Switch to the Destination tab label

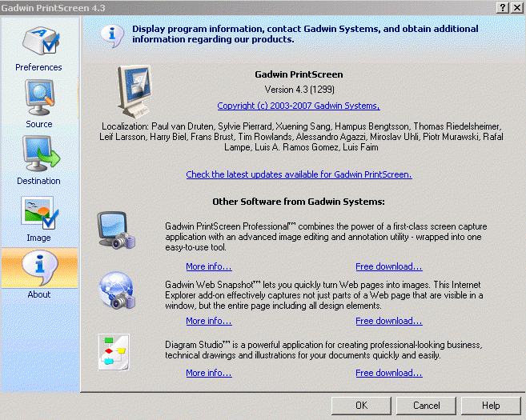point(38,181)
